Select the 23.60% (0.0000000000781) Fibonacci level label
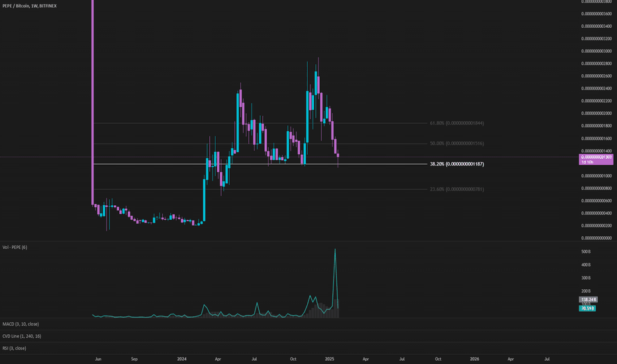 457,189
